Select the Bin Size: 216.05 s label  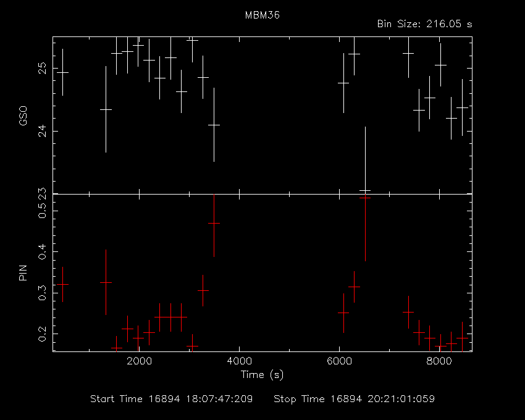424,24
